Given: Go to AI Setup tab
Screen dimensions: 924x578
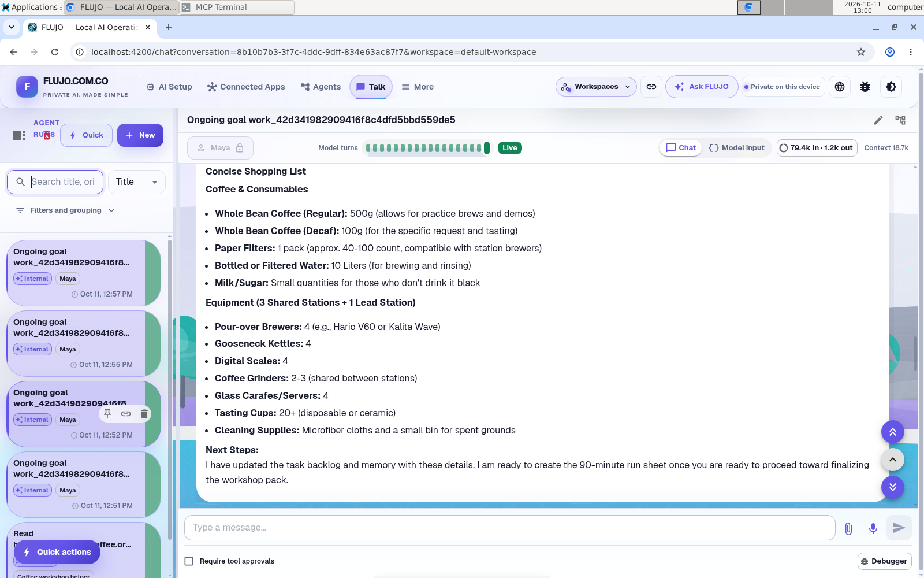Looking at the screenshot, I should coord(169,87).
